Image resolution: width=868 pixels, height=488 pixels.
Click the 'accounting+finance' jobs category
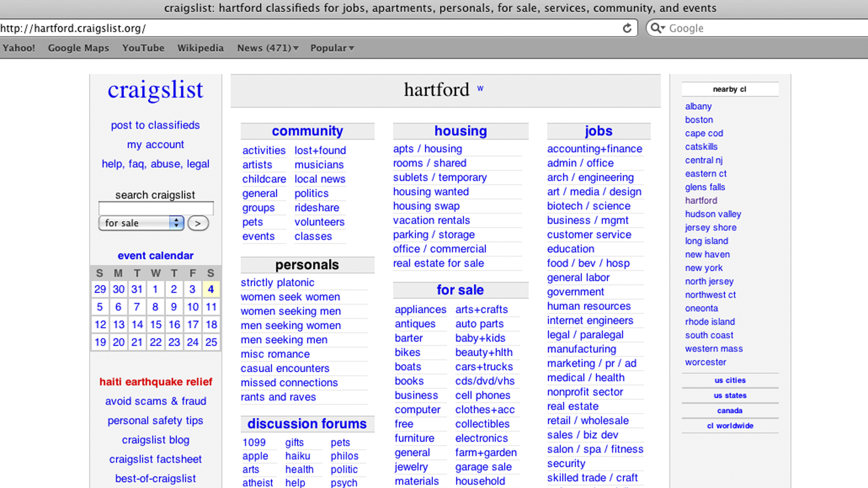[x=595, y=148]
